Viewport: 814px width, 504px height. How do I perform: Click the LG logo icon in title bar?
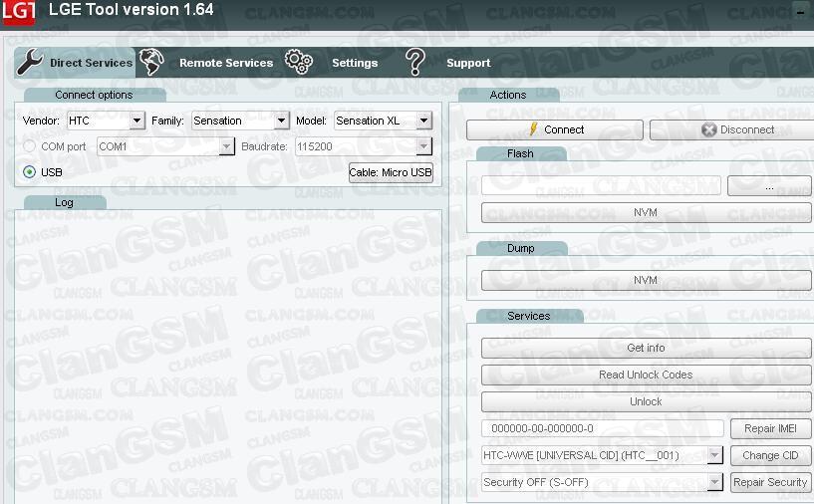tap(19, 11)
